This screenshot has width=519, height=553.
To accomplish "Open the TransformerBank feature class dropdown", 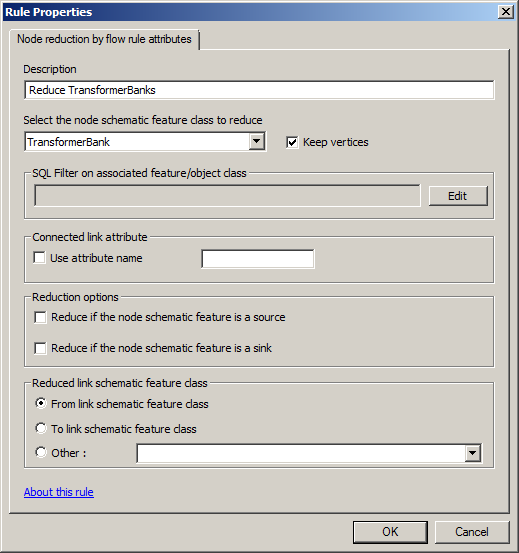I will point(257,142).
